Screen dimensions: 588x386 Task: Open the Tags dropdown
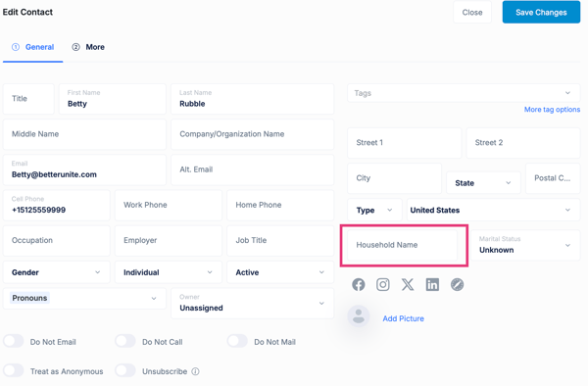pos(464,93)
